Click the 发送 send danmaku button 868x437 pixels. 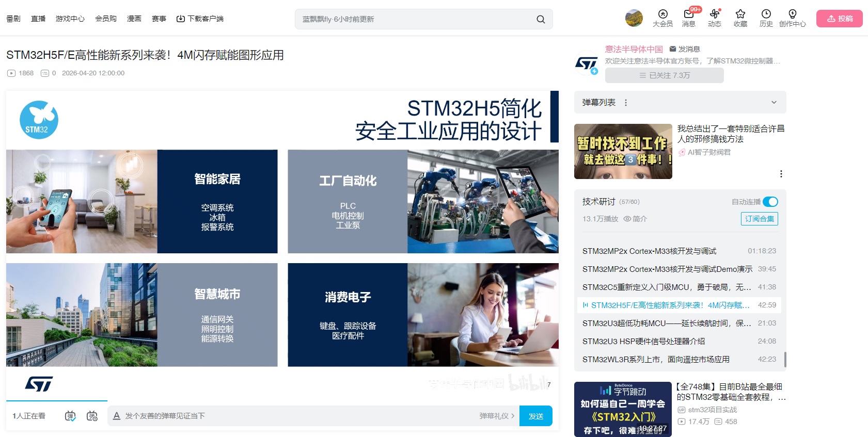536,416
